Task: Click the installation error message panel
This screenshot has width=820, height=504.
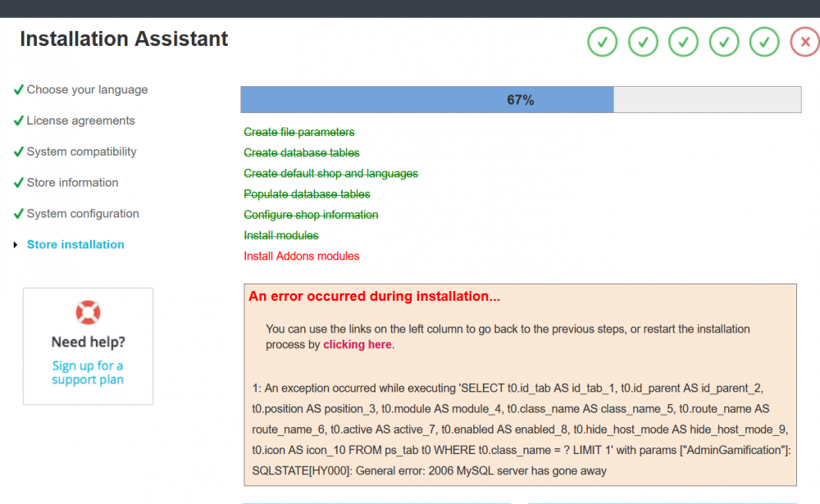Action: [520, 385]
